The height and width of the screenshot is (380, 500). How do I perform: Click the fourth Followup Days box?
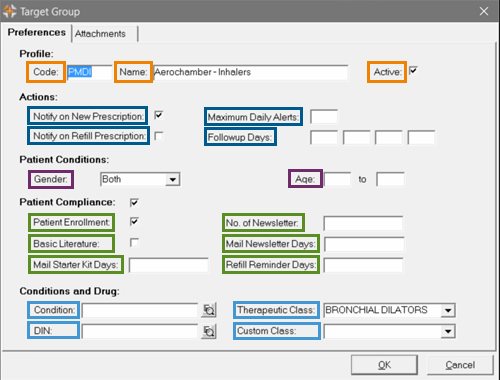(x=421, y=137)
